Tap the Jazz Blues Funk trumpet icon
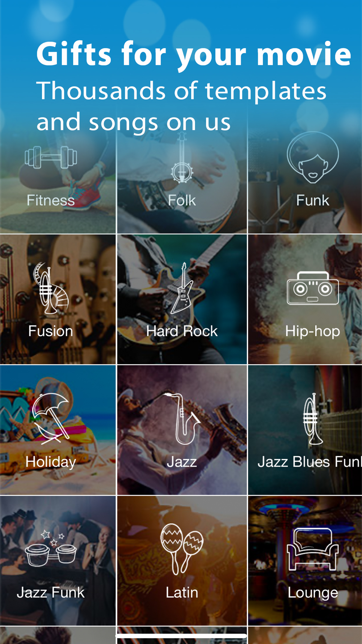 click(x=313, y=419)
